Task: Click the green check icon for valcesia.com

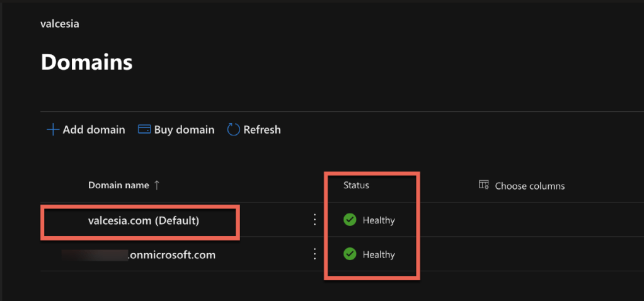Action: pyautogui.click(x=350, y=220)
